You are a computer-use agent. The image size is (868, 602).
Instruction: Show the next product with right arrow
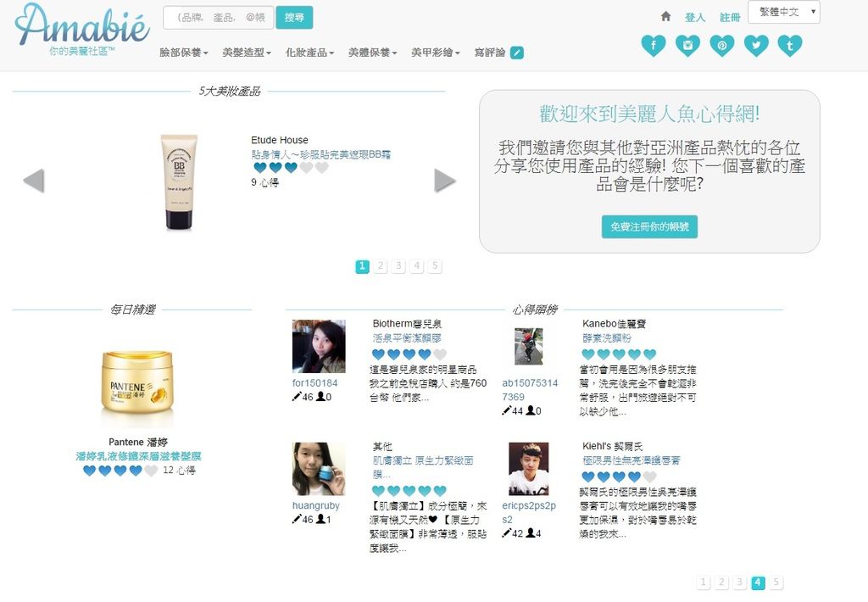(444, 181)
